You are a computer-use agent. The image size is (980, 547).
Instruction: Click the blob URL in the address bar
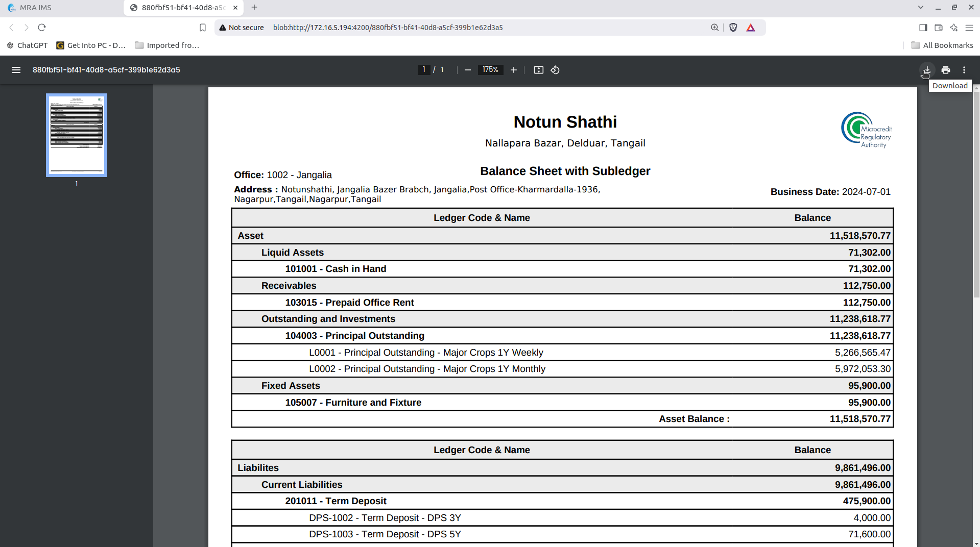(x=388, y=28)
